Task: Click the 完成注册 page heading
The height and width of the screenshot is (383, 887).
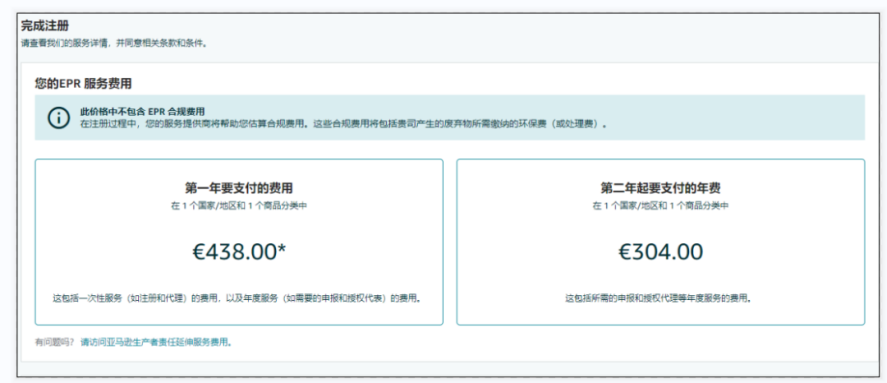Action: [45, 25]
